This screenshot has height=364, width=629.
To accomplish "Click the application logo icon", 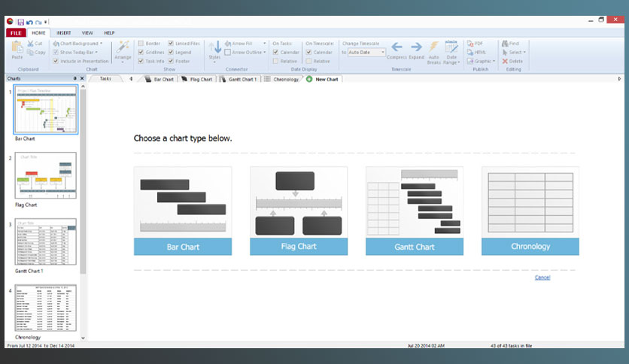I will tap(10, 21).
